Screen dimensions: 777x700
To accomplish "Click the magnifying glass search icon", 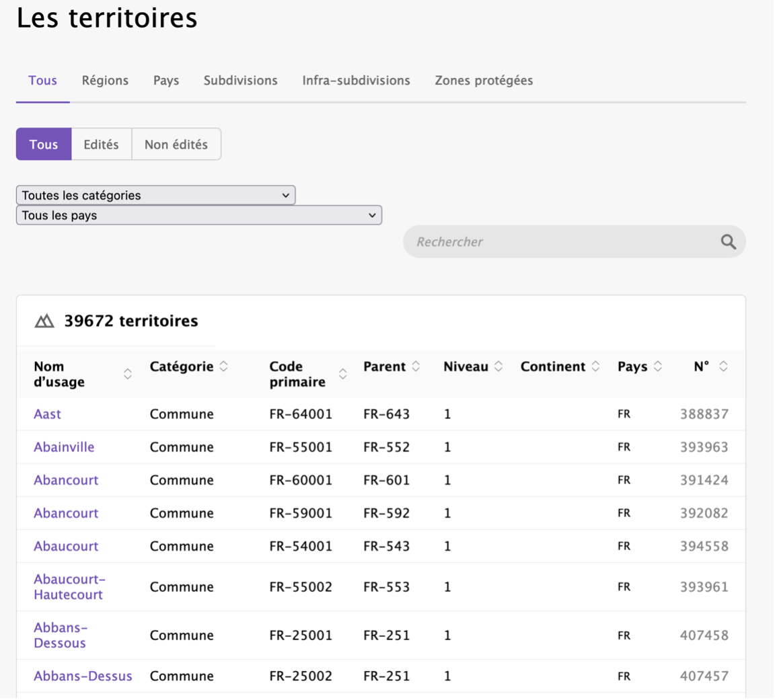I will [x=729, y=241].
